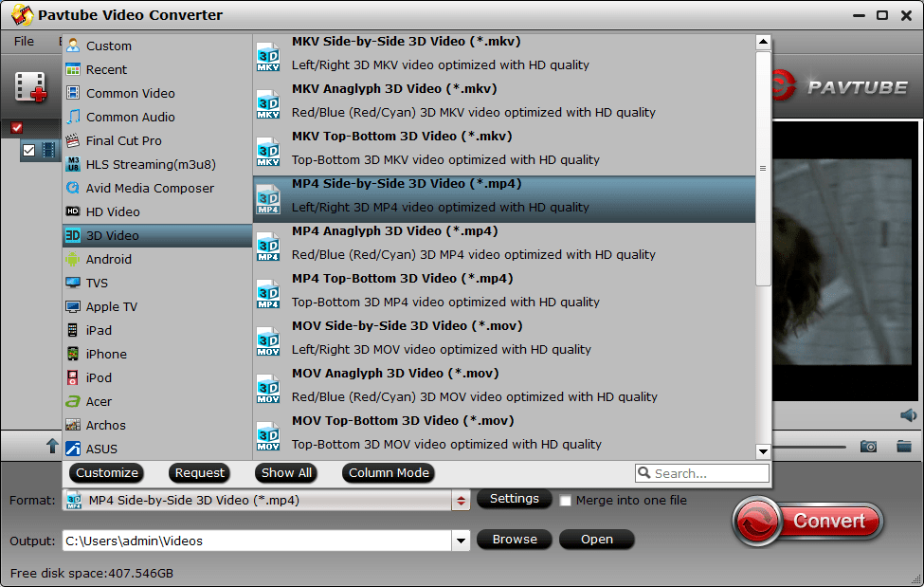Click the add video file icon
The image size is (924, 587).
tap(30, 87)
